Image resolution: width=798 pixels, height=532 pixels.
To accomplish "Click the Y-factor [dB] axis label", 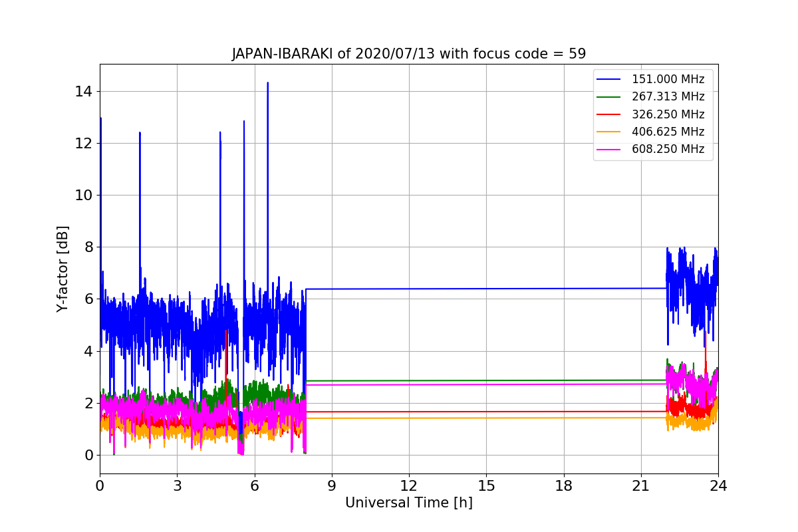I will coord(63,269).
